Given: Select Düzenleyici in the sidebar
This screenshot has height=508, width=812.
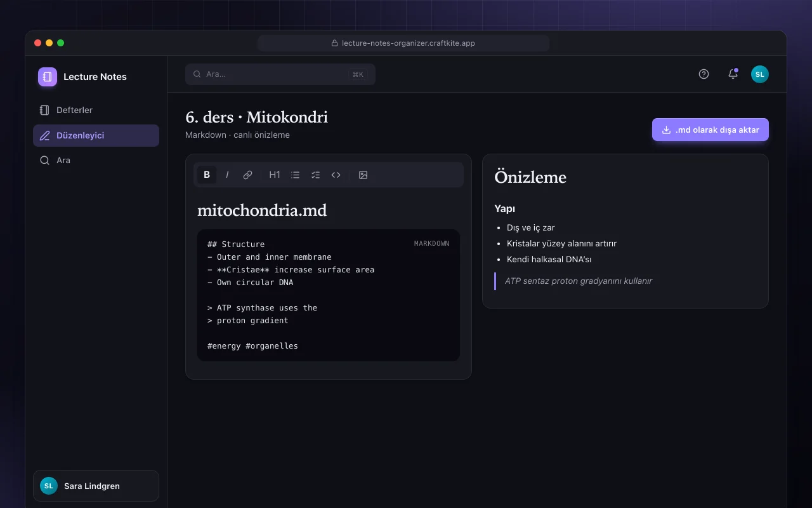Looking at the screenshot, I should point(96,135).
